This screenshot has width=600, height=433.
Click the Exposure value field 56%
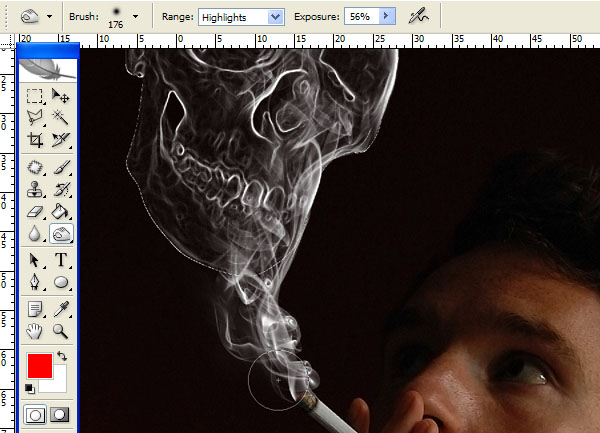[362, 16]
